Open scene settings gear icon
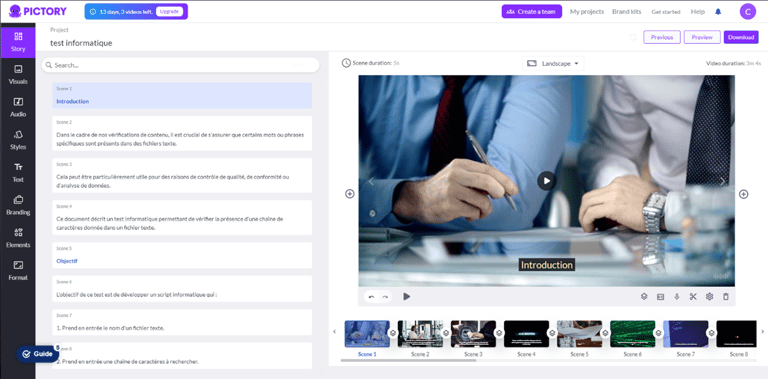This screenshot has height=379, width=768. (x=709, y=296)
